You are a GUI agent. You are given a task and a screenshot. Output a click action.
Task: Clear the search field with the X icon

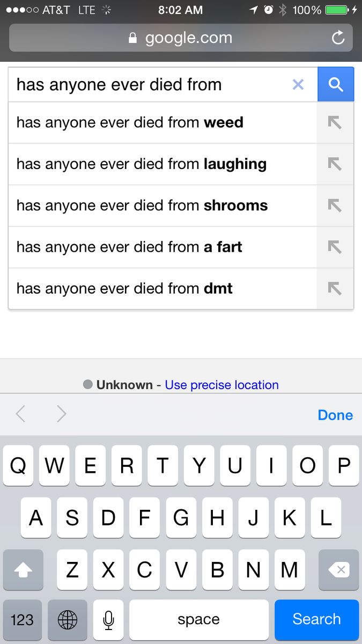[298, 84]
